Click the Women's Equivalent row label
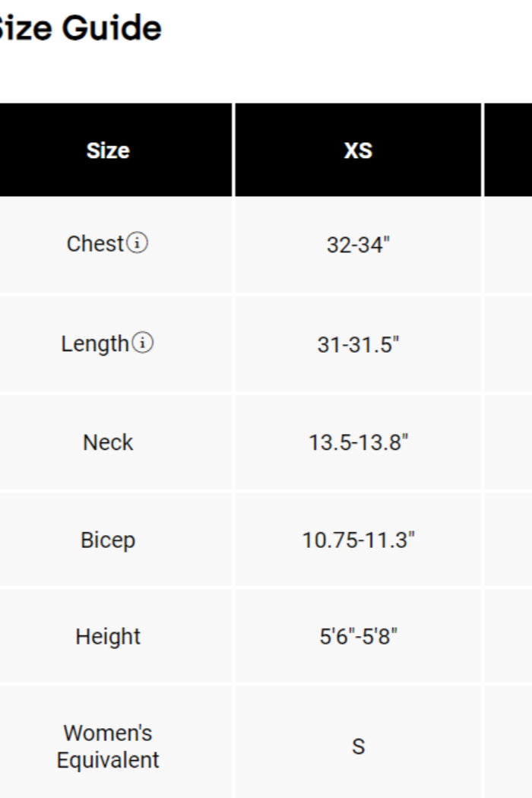The image size is (532, 798). coord(108,746)
